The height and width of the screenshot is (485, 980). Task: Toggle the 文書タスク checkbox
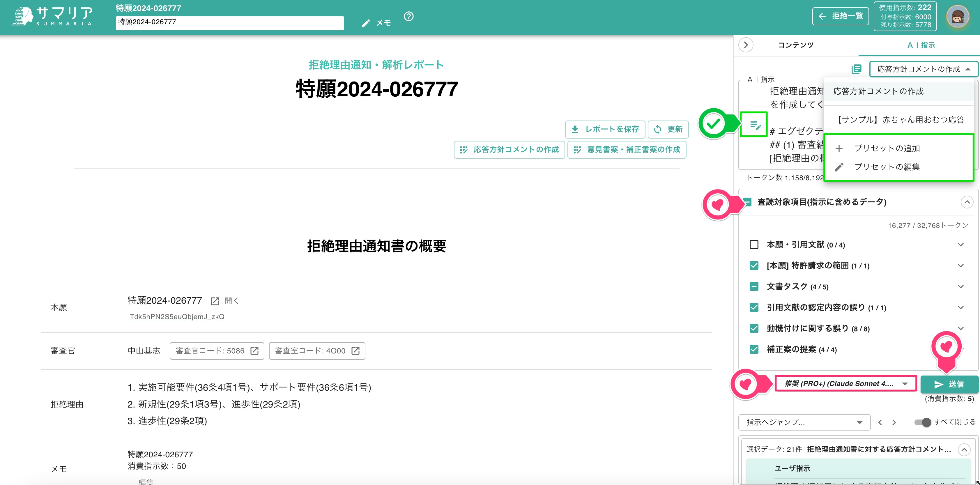point(754,286)
